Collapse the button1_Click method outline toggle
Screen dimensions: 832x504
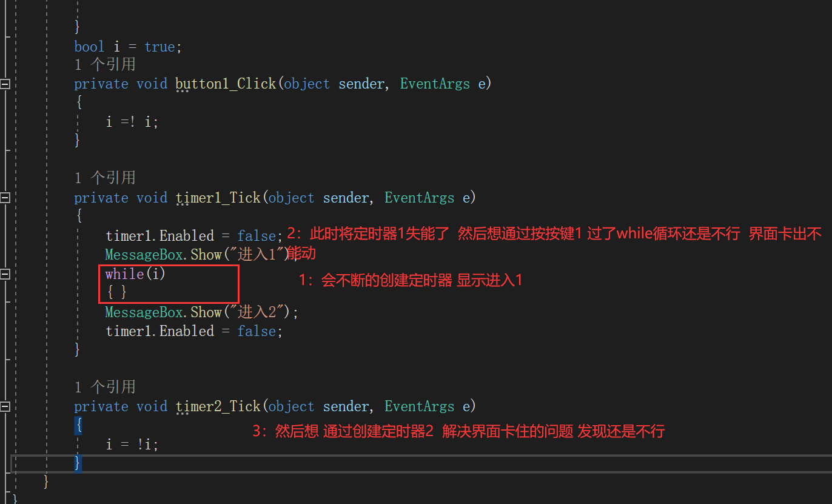coord(5,84)
